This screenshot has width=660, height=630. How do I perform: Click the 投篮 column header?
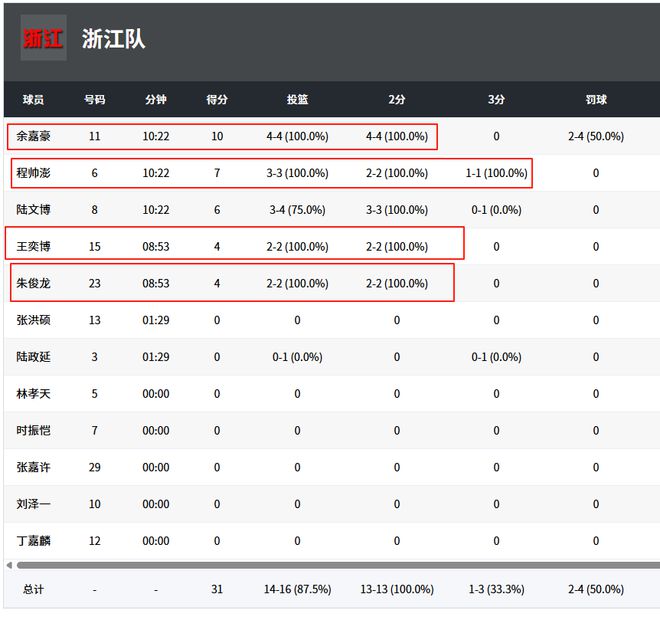[x=297, y=100]
